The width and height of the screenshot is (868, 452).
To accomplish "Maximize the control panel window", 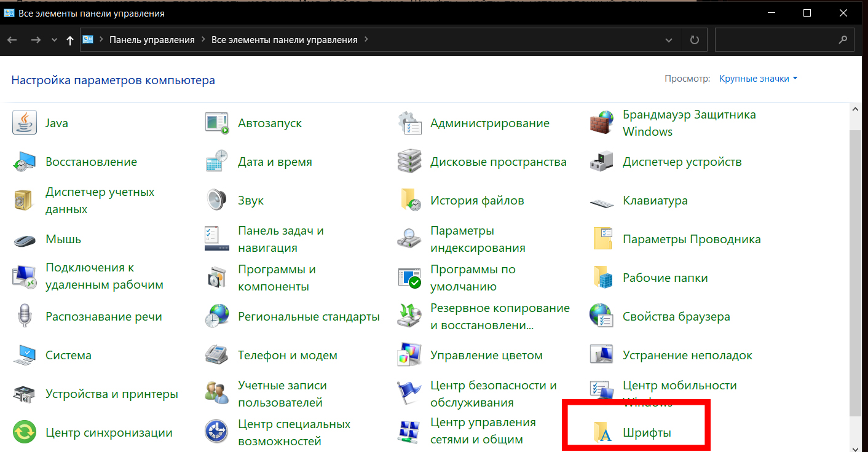I will click(807, 13).
